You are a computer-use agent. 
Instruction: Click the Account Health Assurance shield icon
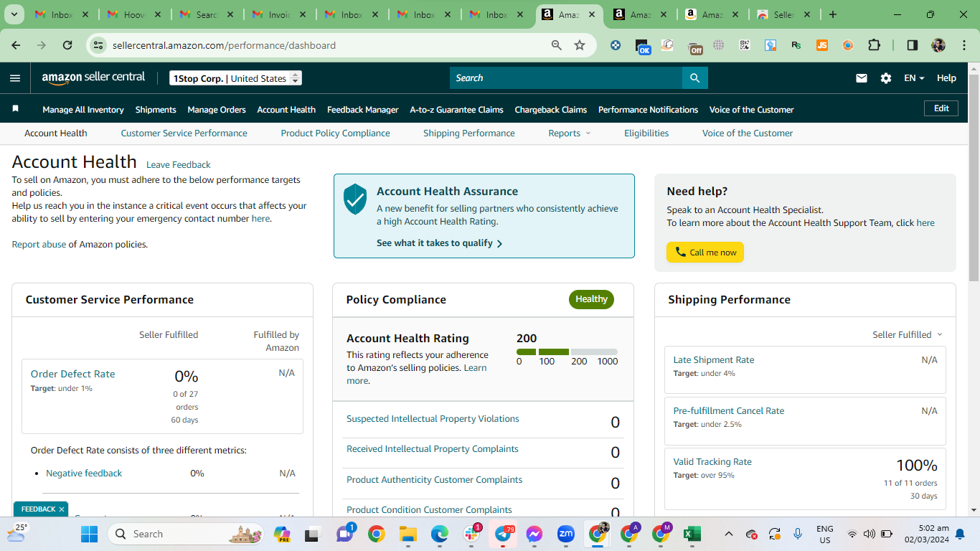pyautogui.click(x=355, y=199)
